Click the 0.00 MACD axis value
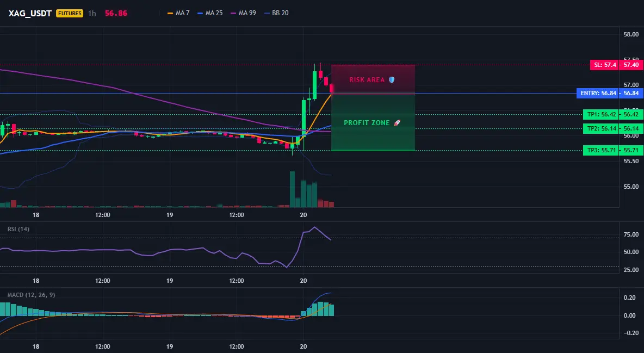The image size is (644, 353). [630, 315]
